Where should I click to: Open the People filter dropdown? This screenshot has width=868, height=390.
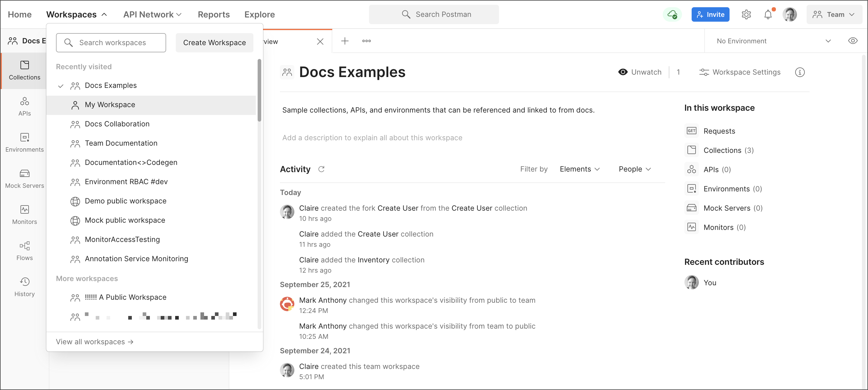634,169
